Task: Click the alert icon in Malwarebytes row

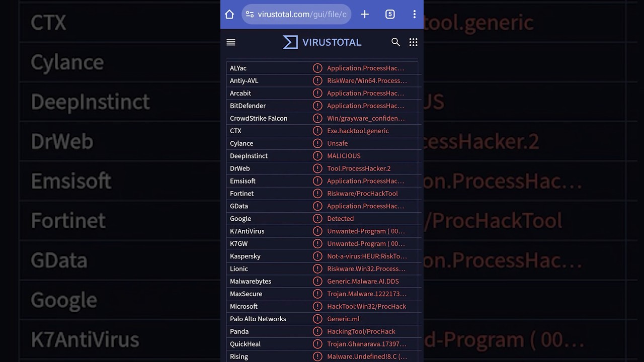Action: tap(317, 282)
